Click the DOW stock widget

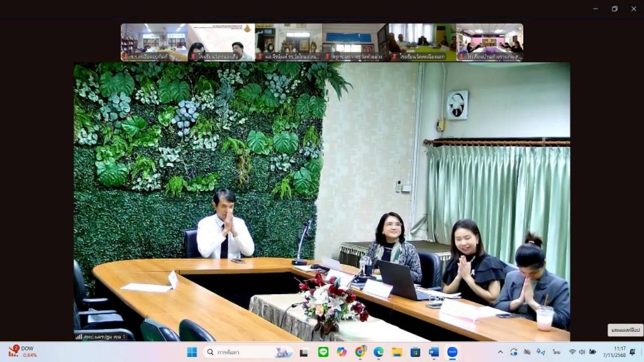point(23,351)
